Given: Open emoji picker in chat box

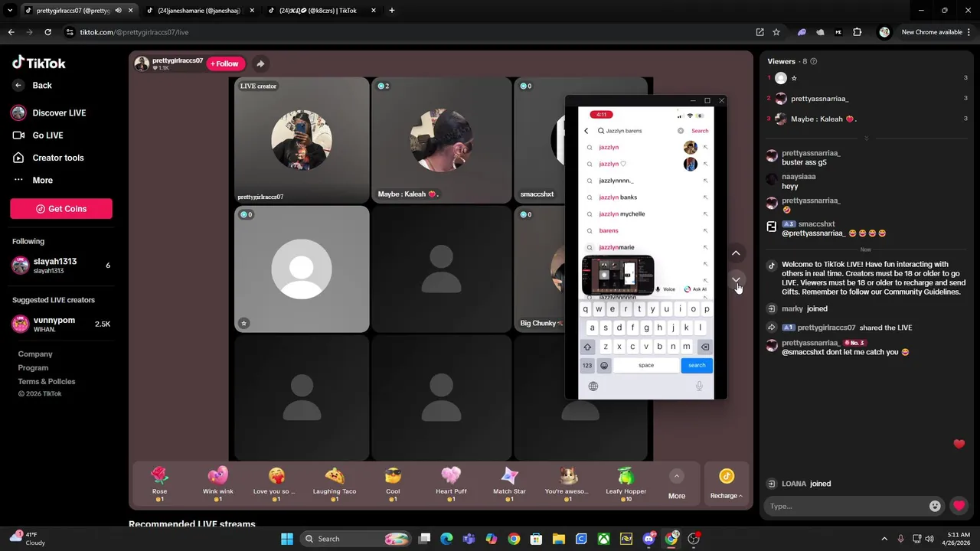Looking at the screenshot, I should click(x=935, y=506).
